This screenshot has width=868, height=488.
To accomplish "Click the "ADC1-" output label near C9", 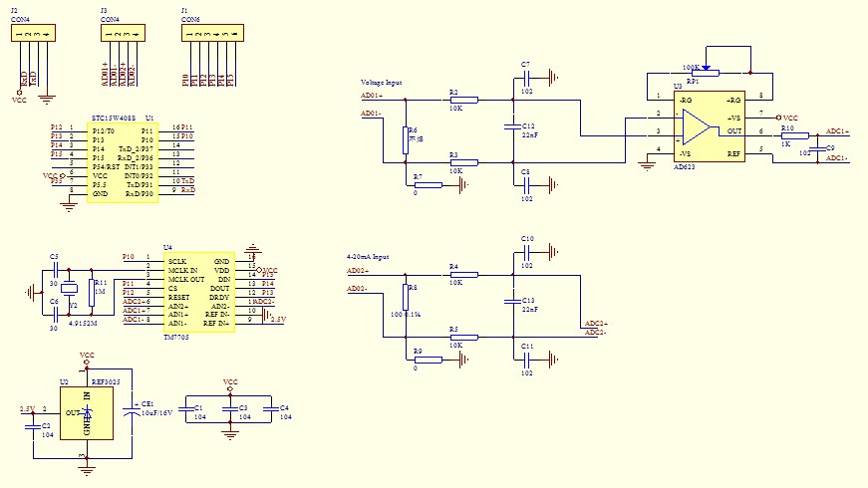I will click(836, 157).
